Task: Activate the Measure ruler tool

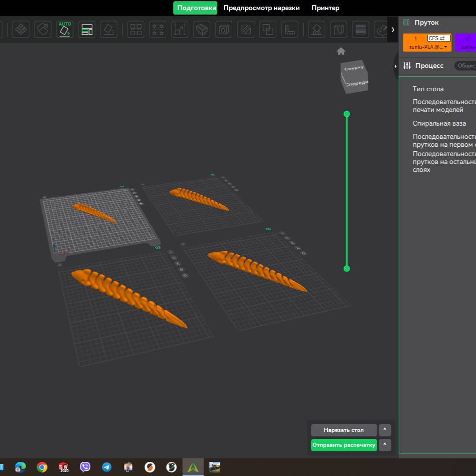Action: click(x=290, y=30)
